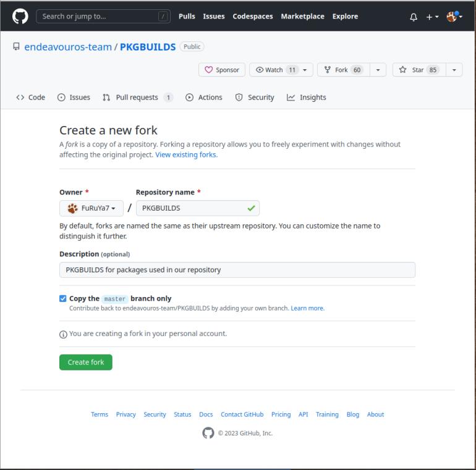476x470 pixels.
Task: Open Explore from the top navigation
Action: click(x=345, y=17)
